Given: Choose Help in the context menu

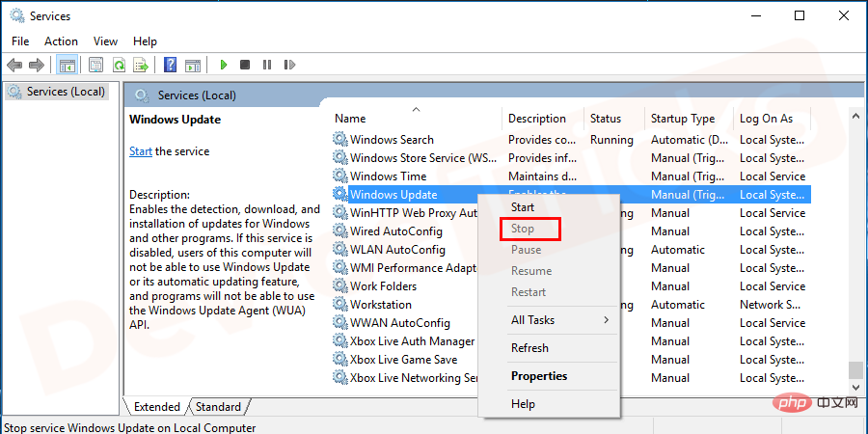Looking at the screenshot, I should 549,404.
